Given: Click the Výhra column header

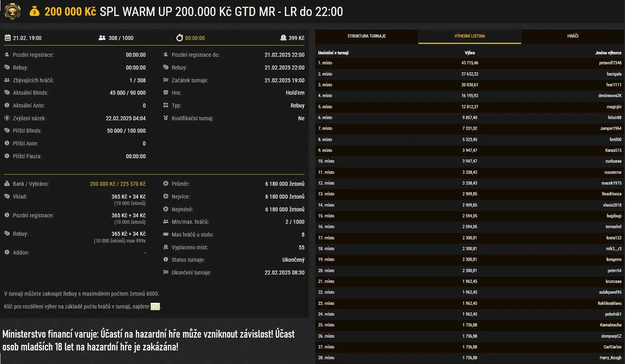Looking at the screenshot, I should (470, 53).
